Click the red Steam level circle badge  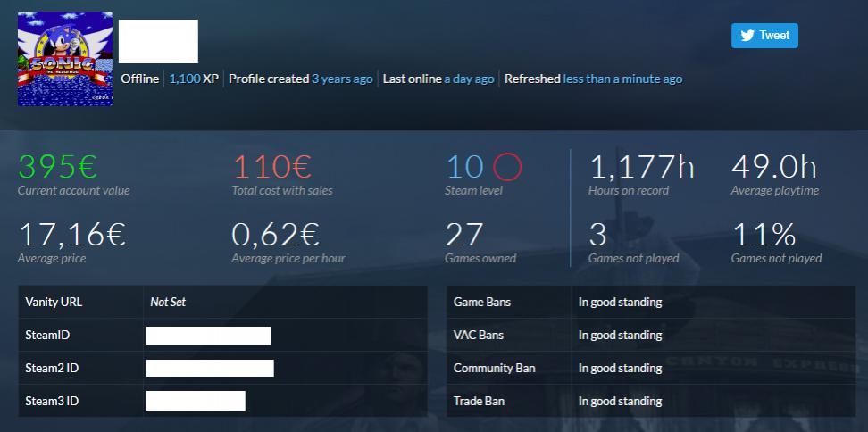point(507,167)
